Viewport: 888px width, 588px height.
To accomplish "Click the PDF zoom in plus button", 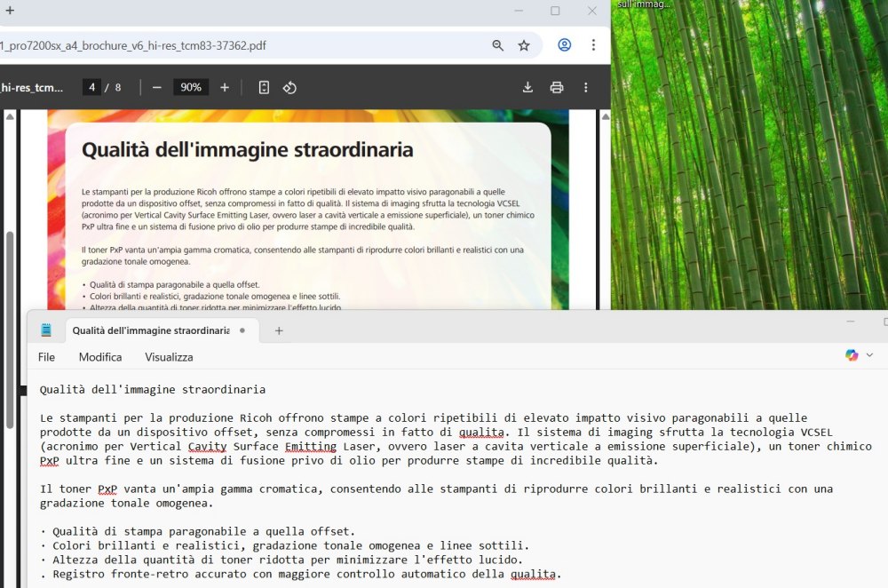I will [225, 88].
